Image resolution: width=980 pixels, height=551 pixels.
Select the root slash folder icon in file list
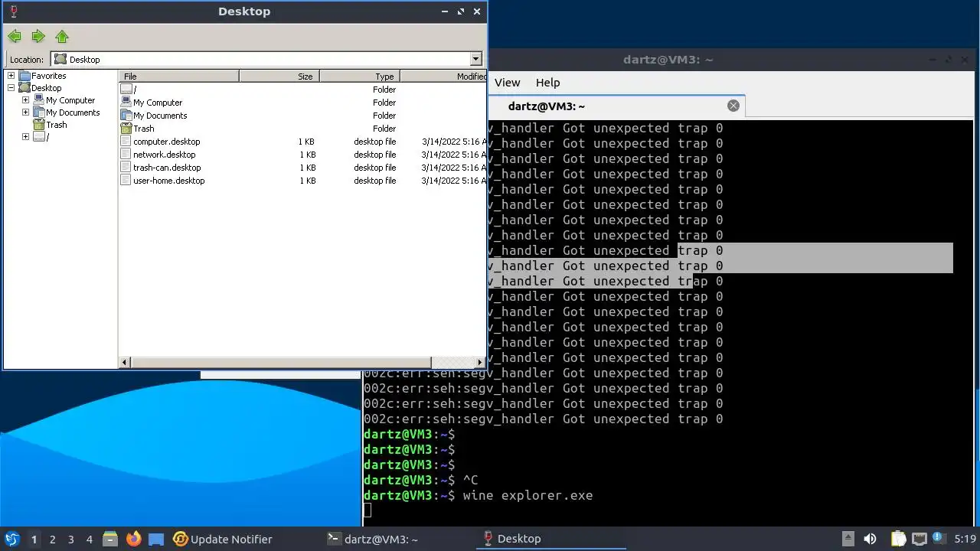(x=126, y=90)
